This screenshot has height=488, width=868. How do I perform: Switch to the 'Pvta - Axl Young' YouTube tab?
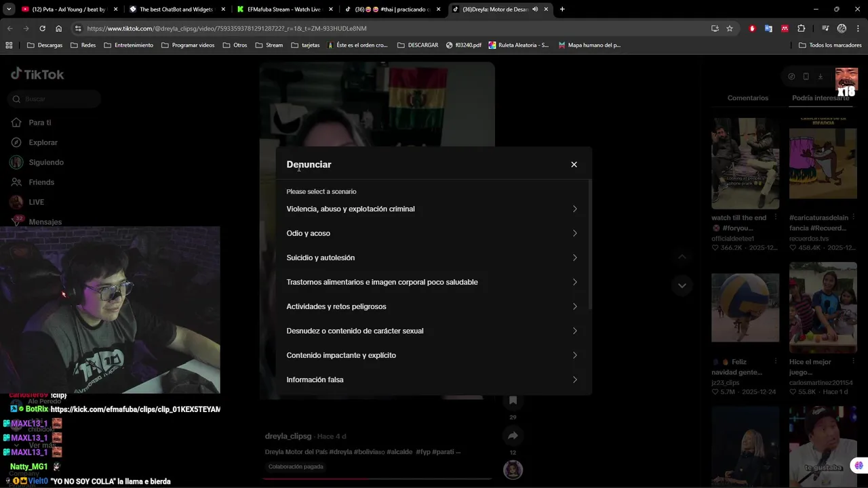point(68,9)
